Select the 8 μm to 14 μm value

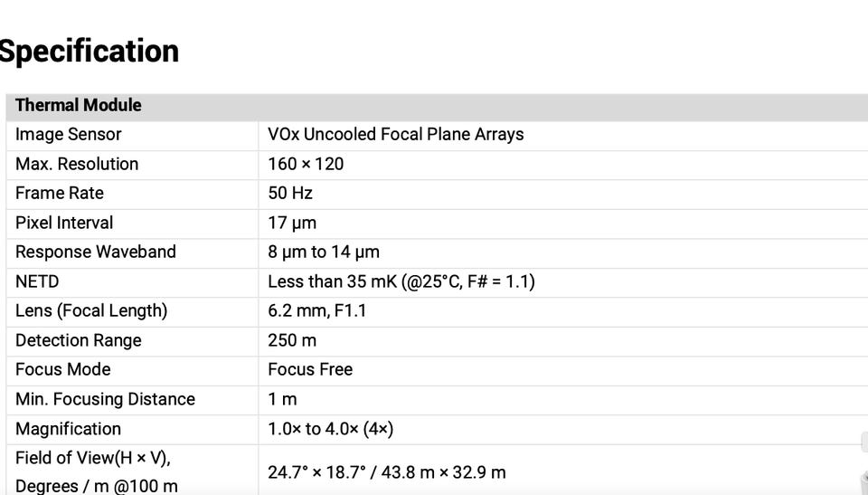(x=323, y=252)
